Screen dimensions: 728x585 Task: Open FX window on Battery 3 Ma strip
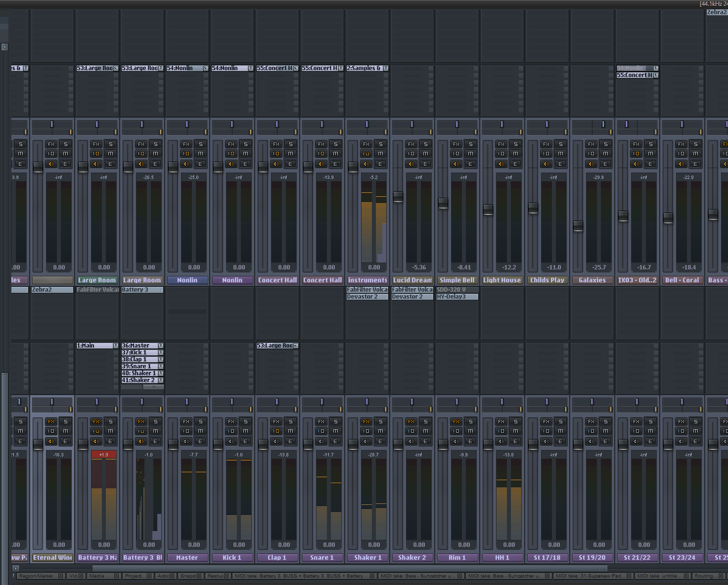click(96, 421)
